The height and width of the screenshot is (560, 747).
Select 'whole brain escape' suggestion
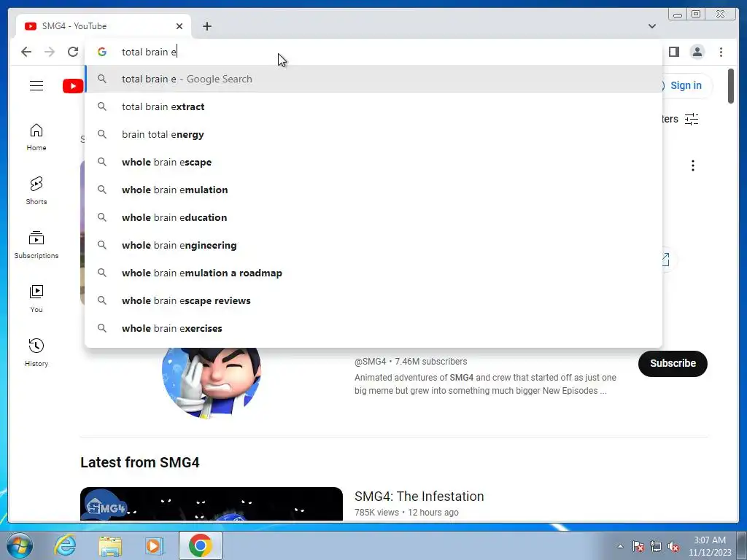tap(373, 162)
